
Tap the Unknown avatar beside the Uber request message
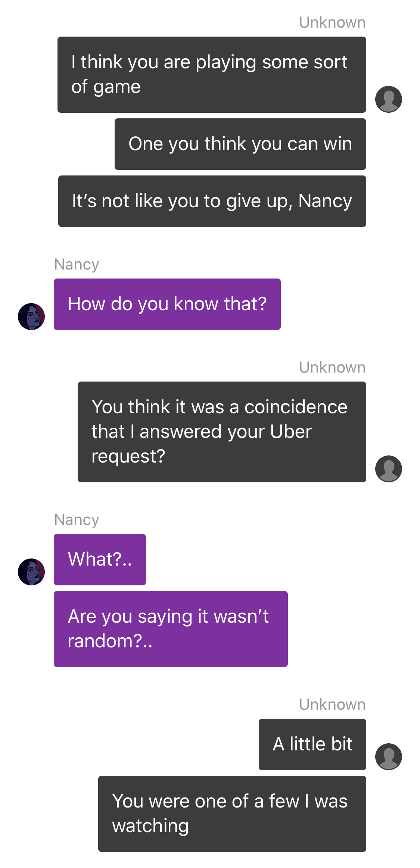pos(388,469)
